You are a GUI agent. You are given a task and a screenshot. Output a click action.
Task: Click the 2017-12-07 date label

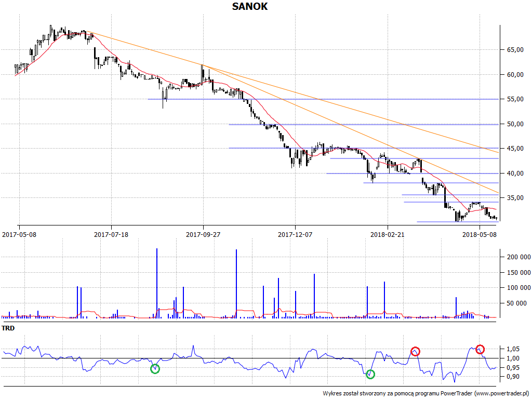point(295,234)
